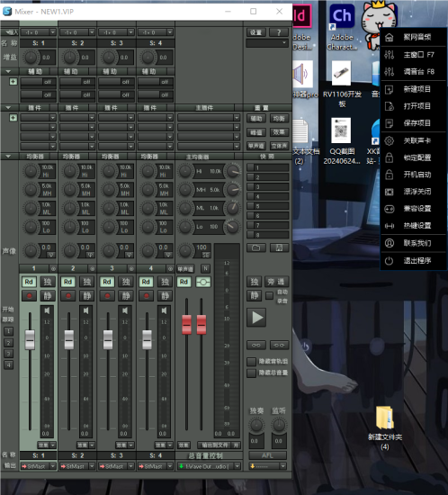Click the green plus icon in plugins section
This screenshot has height=495, width=448.
point(13,118)
